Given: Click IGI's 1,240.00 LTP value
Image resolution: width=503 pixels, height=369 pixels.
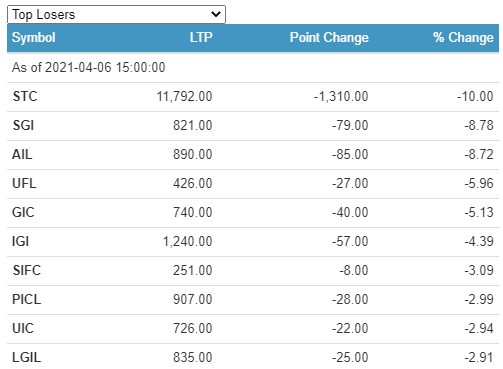Looking at the screenshot, I should pyautogui.click(x=187, y=241).
